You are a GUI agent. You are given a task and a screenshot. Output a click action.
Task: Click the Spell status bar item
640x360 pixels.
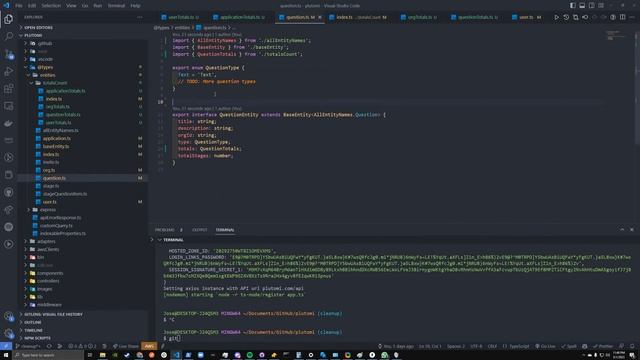pos(569,346)
